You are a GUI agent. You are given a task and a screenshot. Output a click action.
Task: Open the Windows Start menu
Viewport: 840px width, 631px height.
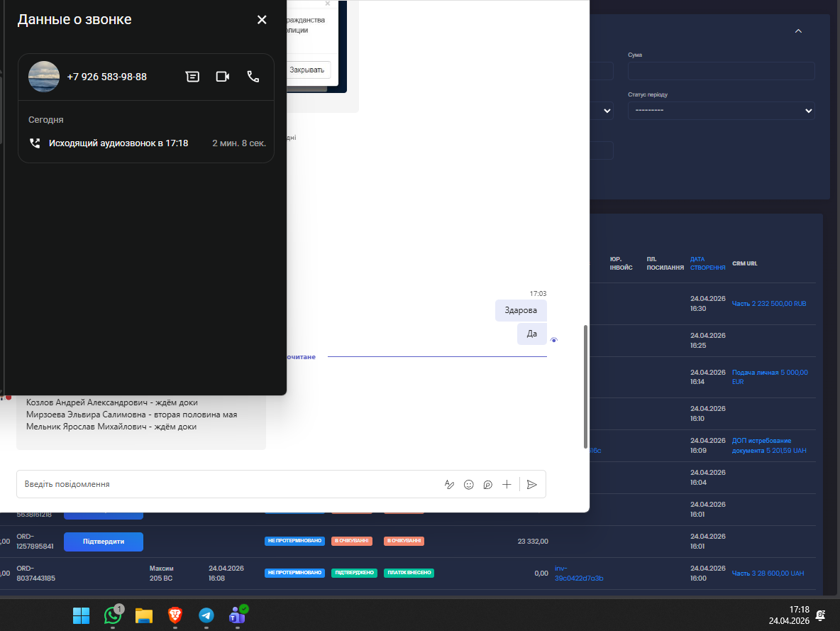click(x=81, y=615)
